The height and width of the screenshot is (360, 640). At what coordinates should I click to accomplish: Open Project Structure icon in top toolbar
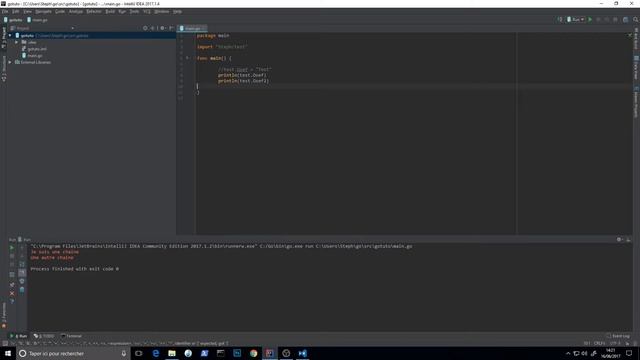[x=625, y=19]
